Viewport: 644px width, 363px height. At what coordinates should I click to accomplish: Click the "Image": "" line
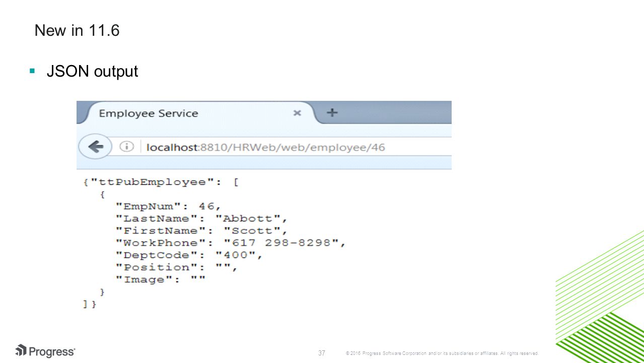[x=160, y=279]
